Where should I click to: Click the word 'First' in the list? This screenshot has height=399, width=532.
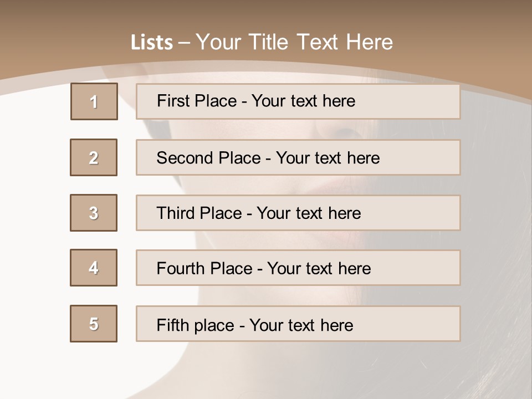[172, 101]
